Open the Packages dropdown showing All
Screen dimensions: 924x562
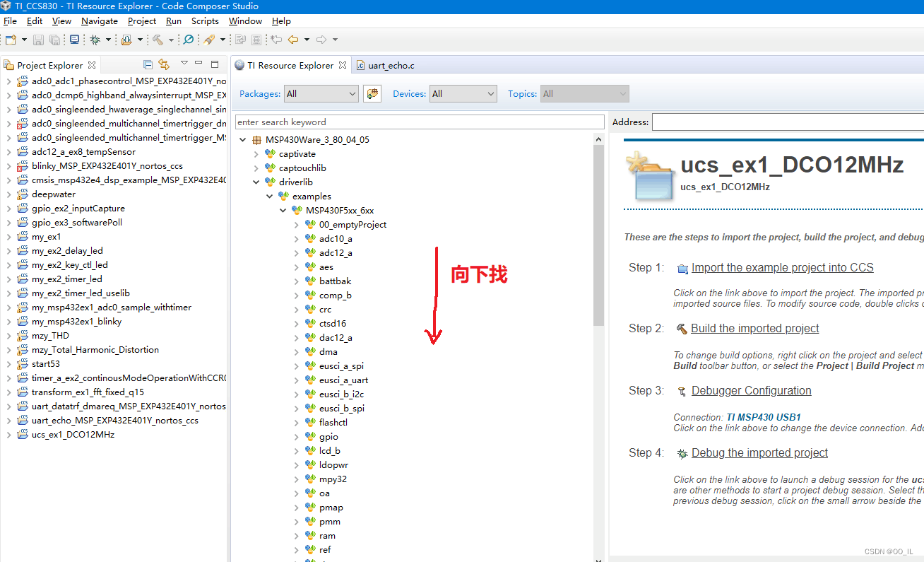pyautogui.click(x=321, y=93)
